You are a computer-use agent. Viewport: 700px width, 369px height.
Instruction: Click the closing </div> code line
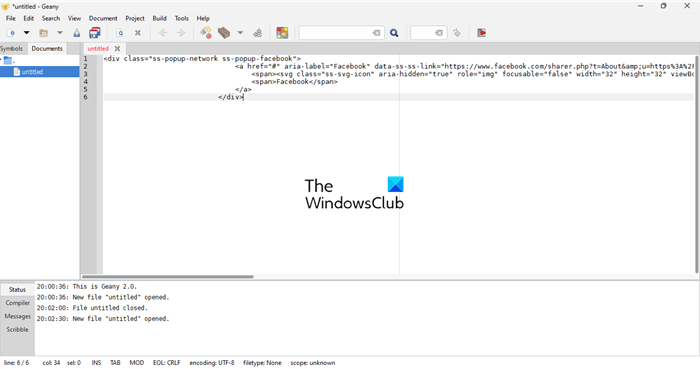pyautogui.click(x=231, y=97)
